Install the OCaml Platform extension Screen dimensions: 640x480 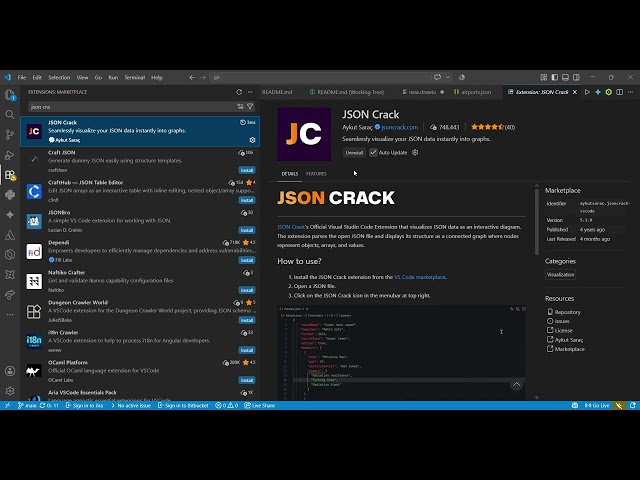pos(247,380)
